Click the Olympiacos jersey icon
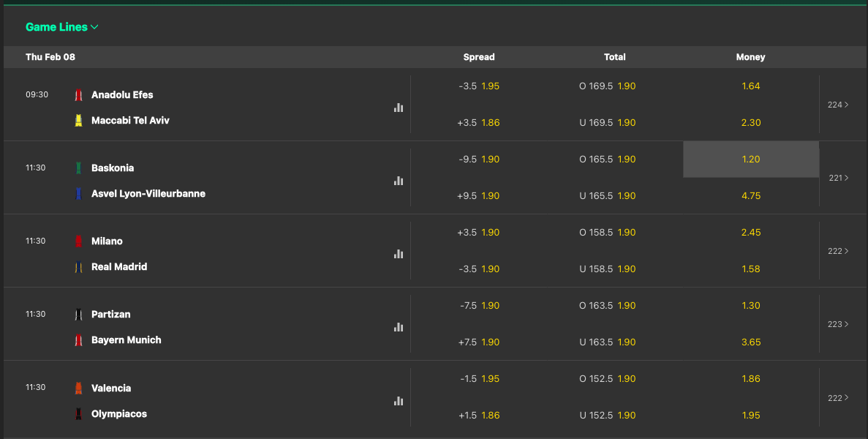Image resolution: width=868 pixels, height=439 pixels. click(78, 413)
